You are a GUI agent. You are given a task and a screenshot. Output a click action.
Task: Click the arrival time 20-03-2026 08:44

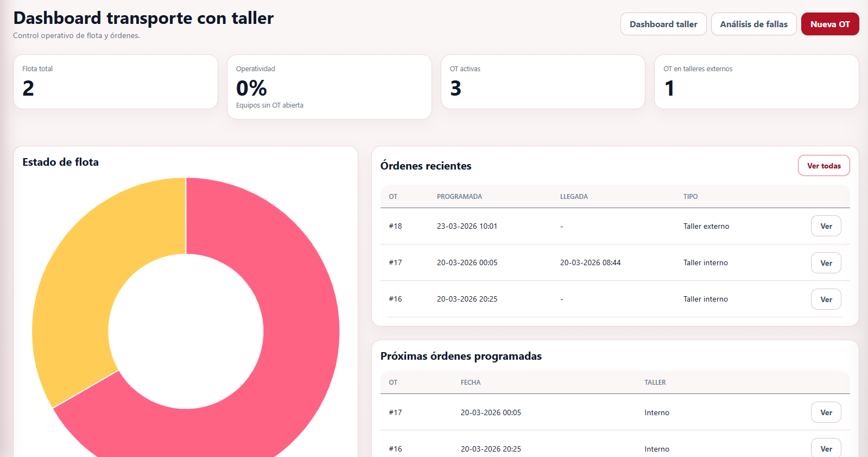(590, 262)
